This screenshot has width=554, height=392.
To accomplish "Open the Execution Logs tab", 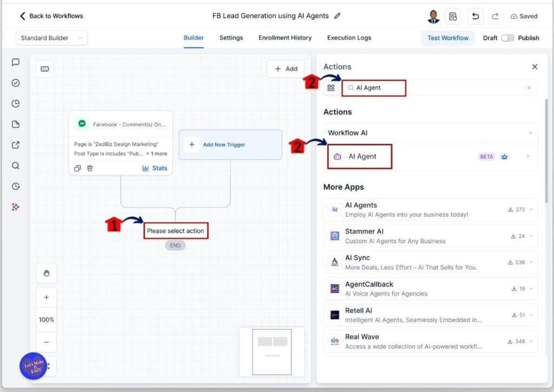I will click(349, 38).
